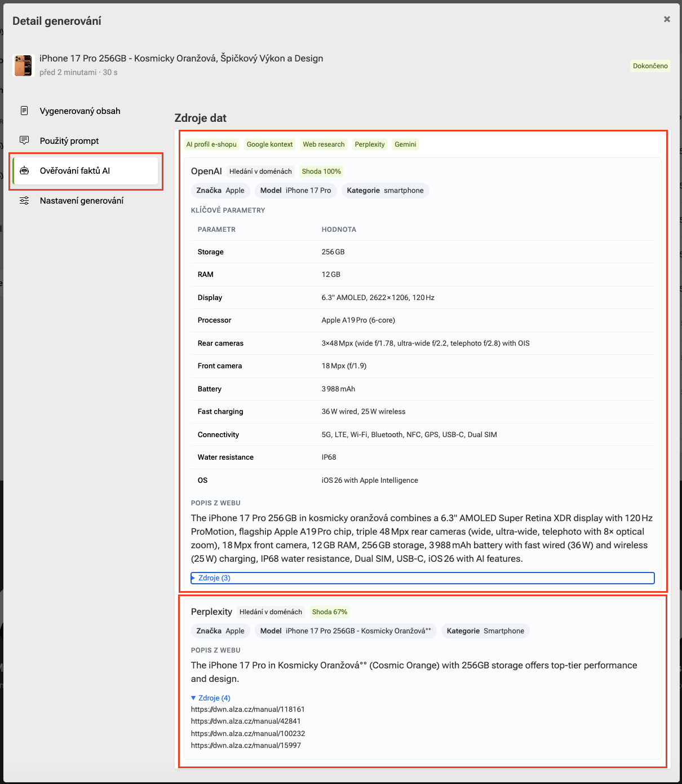The image size is (682, 784).
Task: Click the Web research source tag
Action: [x=324, y=144]
